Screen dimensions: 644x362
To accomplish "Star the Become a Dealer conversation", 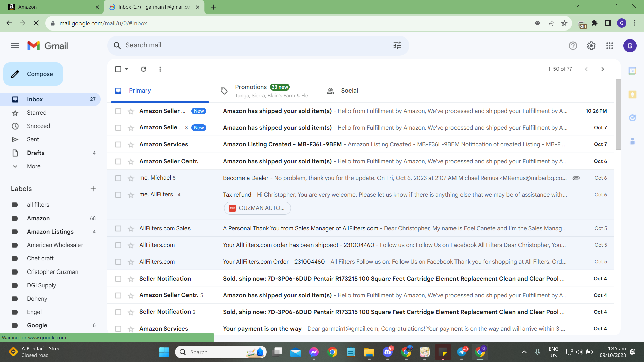I will pos(131,178).
